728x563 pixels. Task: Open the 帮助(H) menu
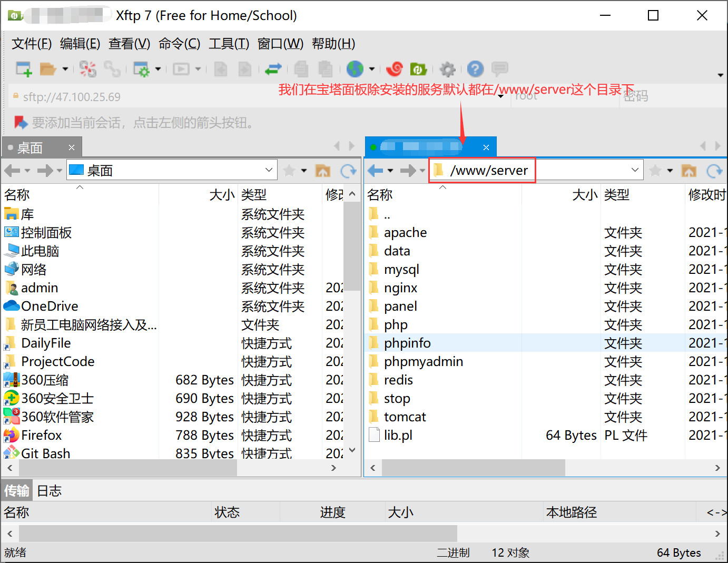(333, 44)
